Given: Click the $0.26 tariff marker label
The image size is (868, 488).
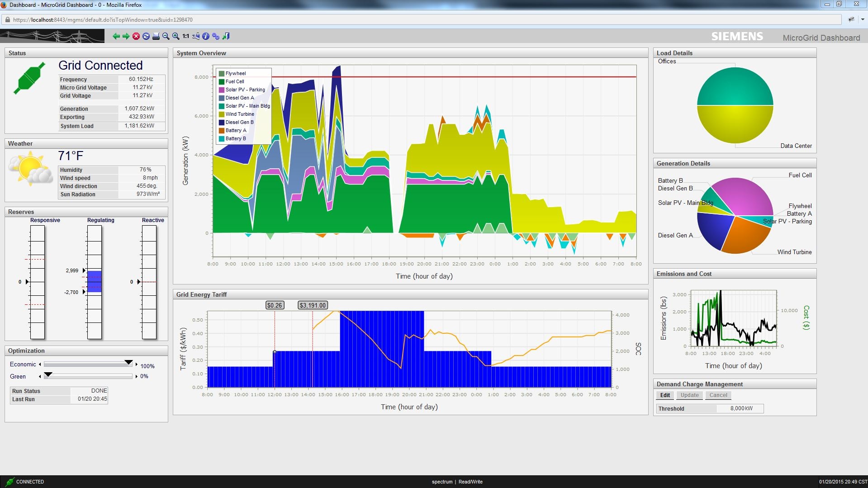Looking at the screenshot, I should click(x=275, y=305).
